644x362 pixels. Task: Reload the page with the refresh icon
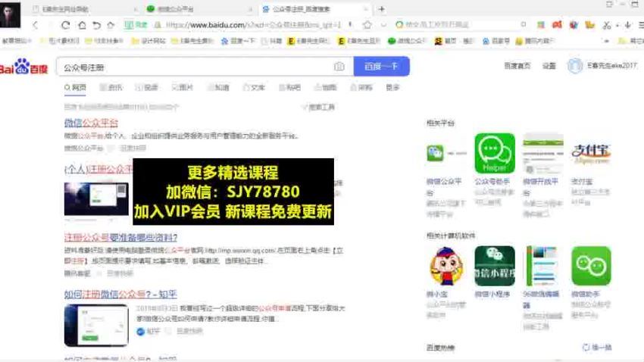[x=65, y=25]
